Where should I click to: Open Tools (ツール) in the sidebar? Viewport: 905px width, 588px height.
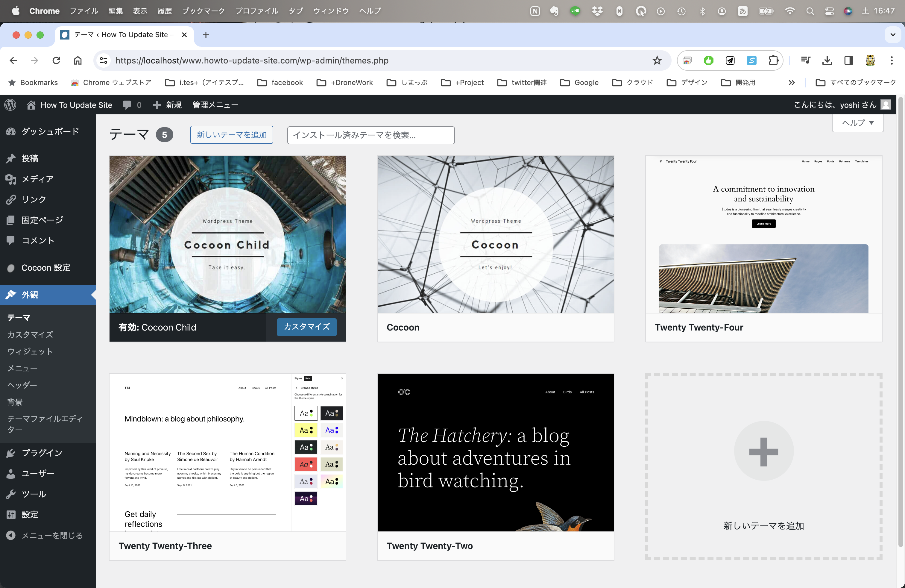[x=34, y=494]
